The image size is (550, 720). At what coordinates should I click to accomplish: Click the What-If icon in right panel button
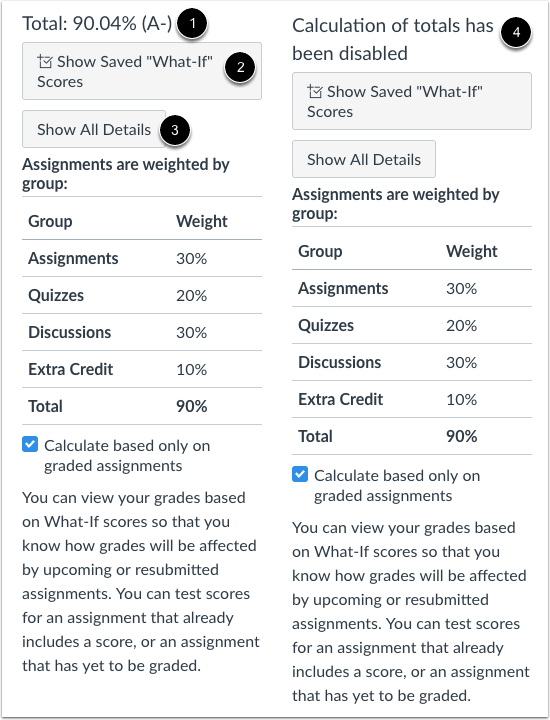pyautogui.click(x=315, y=91)
